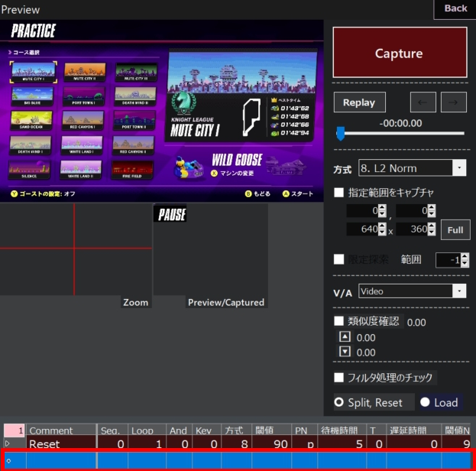Click the Zoom preview pane
This screenshot has width=476, height=471.
pyautogui.click(x=76, y=249)
